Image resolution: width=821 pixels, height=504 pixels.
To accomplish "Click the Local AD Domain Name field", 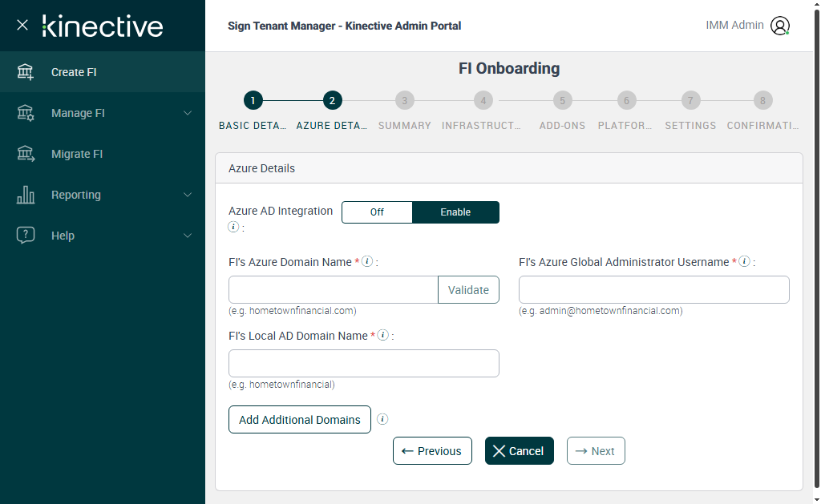I will [364, 364].
